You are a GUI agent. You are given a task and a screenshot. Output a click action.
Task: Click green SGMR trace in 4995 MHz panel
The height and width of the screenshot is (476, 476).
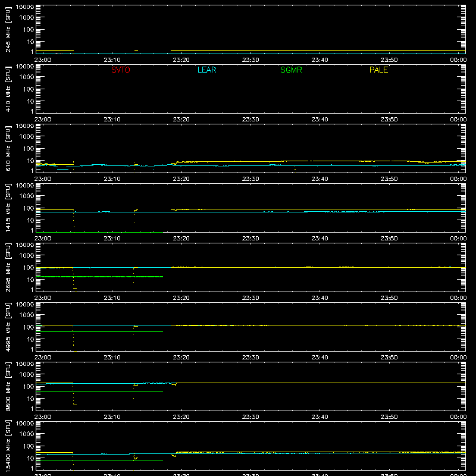click(99, 331)
